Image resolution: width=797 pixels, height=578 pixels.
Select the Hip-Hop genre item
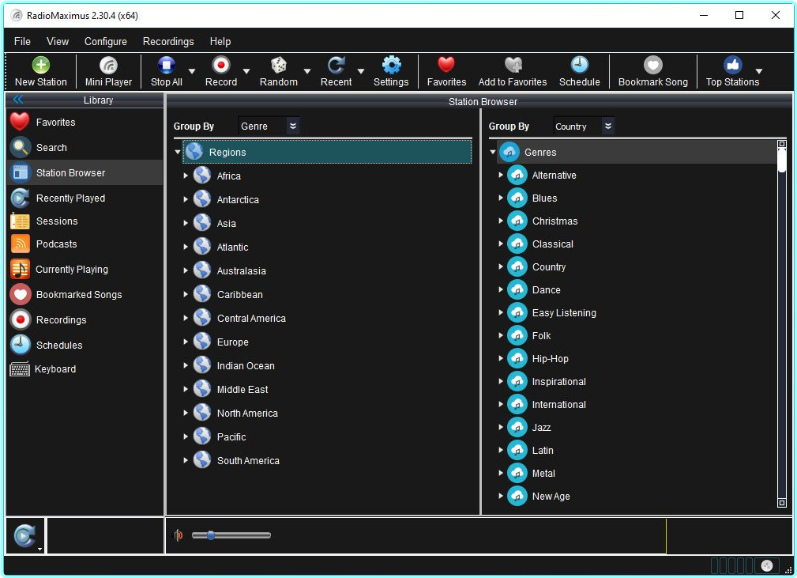point(550,358)
